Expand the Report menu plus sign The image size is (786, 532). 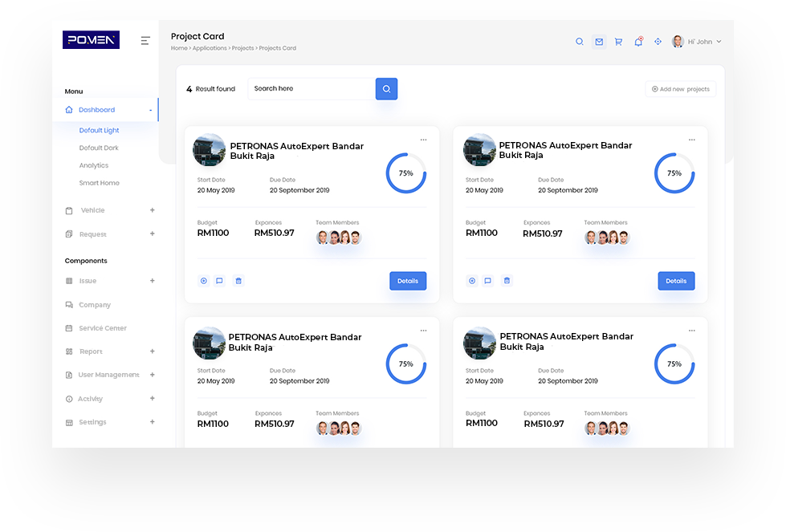click(x=152, y=351)
